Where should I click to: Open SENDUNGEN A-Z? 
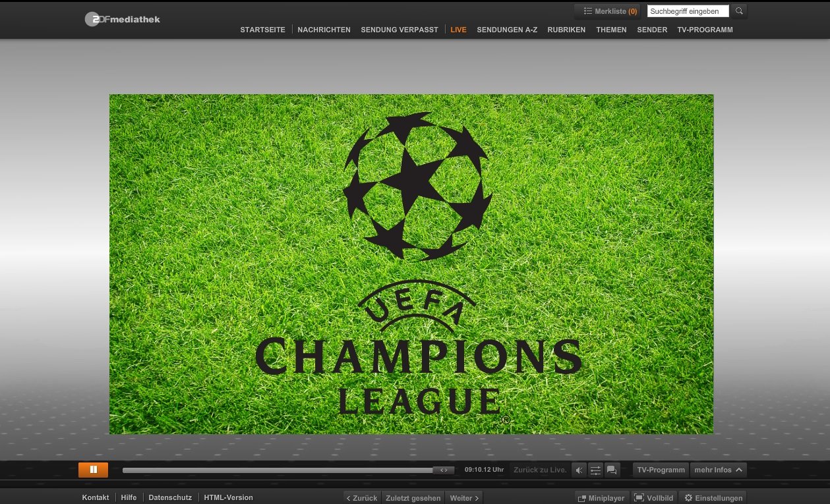507,30
